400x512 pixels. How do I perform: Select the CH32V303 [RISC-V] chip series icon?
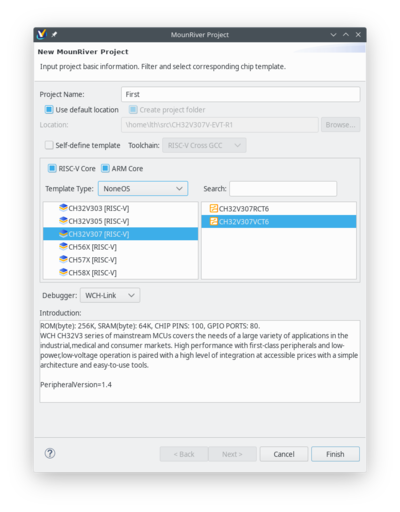tap(63, 208)
